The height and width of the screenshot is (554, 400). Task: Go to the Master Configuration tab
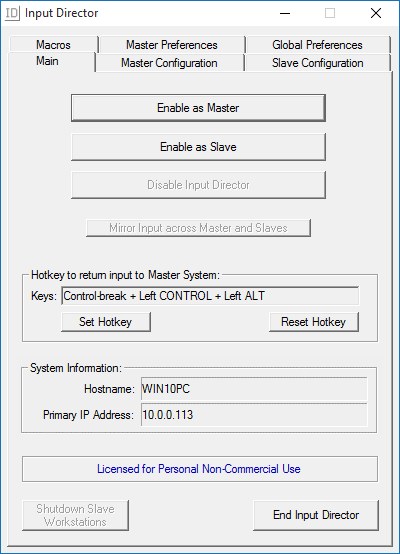(169, 63)
